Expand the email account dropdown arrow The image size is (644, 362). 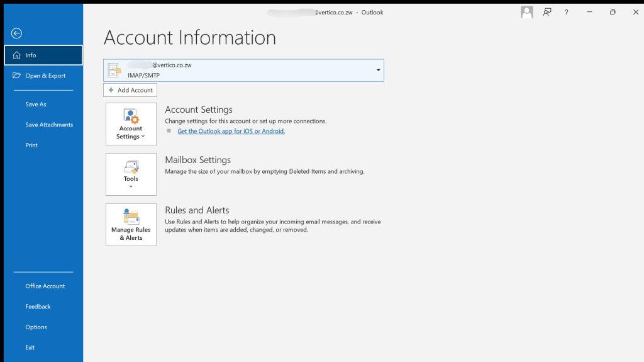click(x=378, y=70)
